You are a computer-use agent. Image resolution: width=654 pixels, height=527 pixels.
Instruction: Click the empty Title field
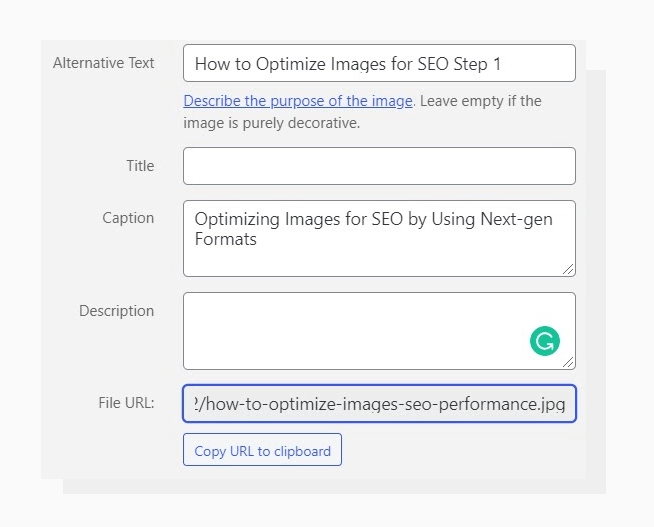point(379,166)
